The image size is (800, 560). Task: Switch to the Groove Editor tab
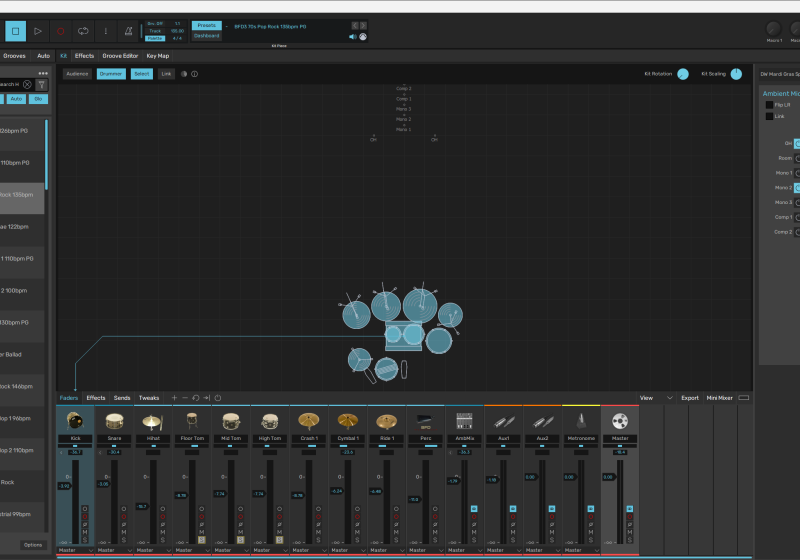[x=120, y=56]
